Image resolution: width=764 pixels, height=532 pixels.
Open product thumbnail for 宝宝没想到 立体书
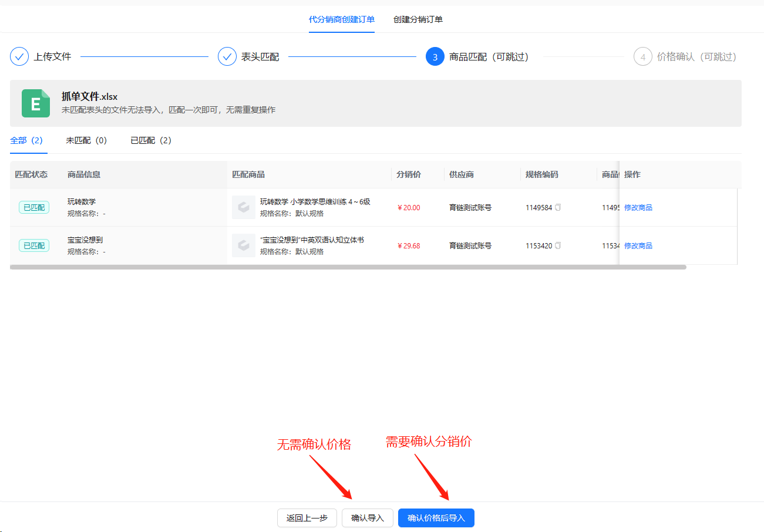[x=244, y=245]
